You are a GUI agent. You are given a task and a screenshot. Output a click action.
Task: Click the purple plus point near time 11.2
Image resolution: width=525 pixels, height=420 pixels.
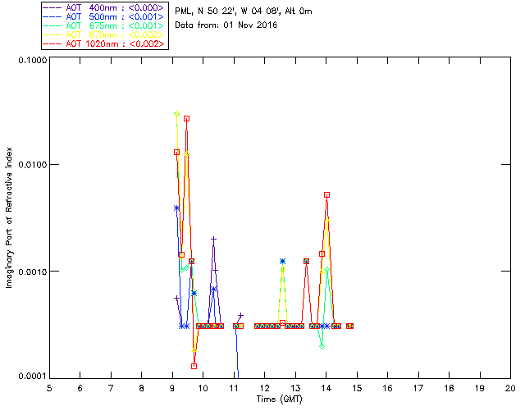click(x=240, y=315)
